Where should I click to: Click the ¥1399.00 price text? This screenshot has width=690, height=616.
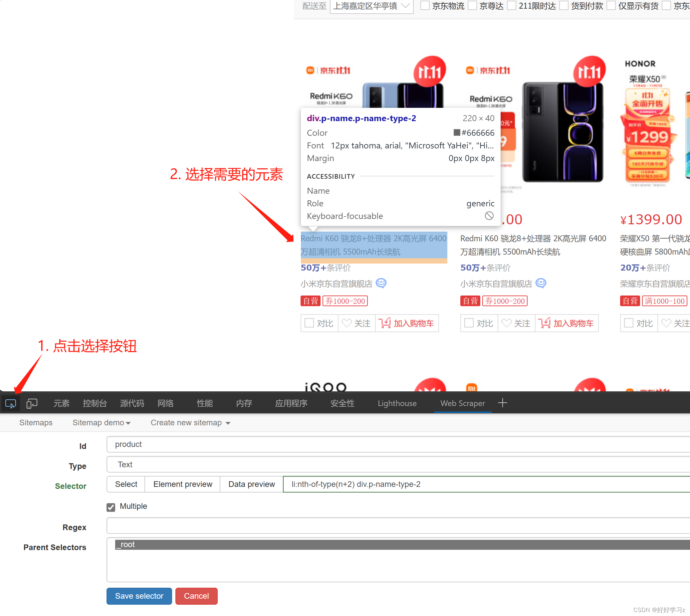pos(651,219)
